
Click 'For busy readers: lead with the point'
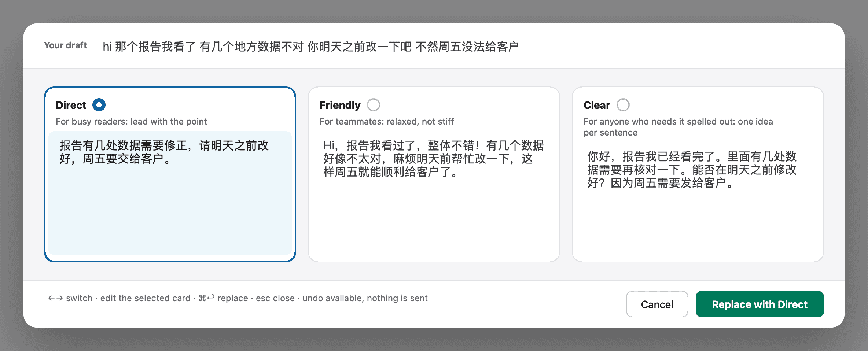(131, 122)
